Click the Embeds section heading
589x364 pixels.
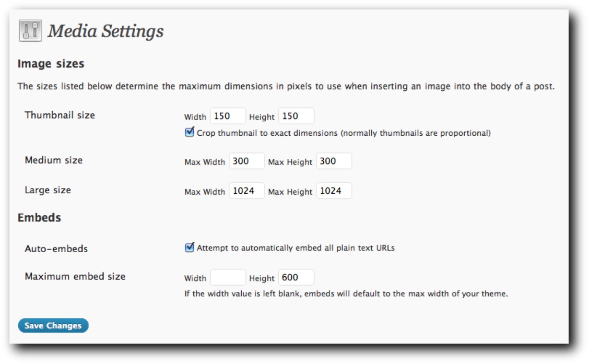[x=39, y=218]
